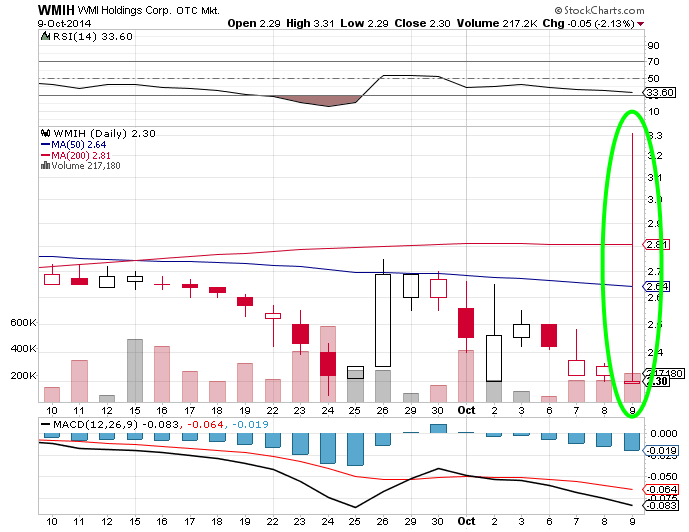This screenshot has width=689, height=532.
Task: Click the red -0.064 signal value in MACD legend
Action: point(205,424)
